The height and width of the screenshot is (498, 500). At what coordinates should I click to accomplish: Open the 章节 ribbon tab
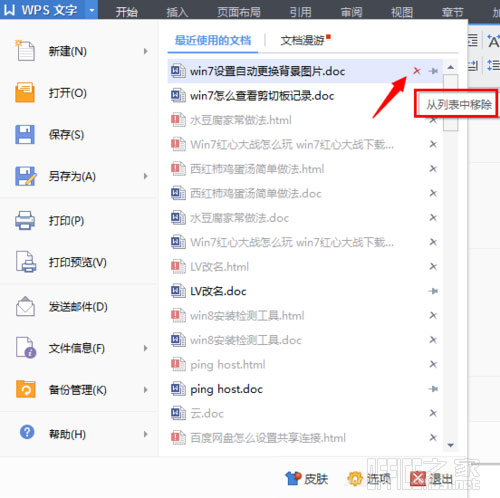(453, 12)
